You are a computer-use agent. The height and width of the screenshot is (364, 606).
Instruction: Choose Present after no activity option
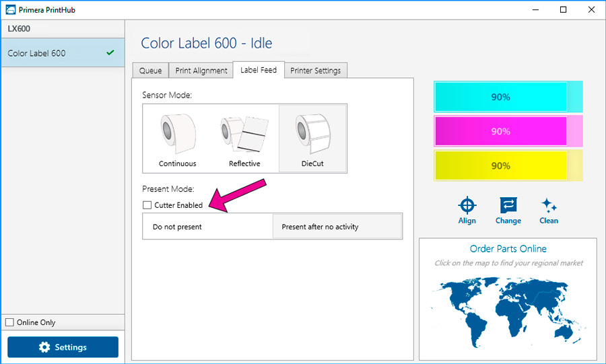tap(337, 227)
